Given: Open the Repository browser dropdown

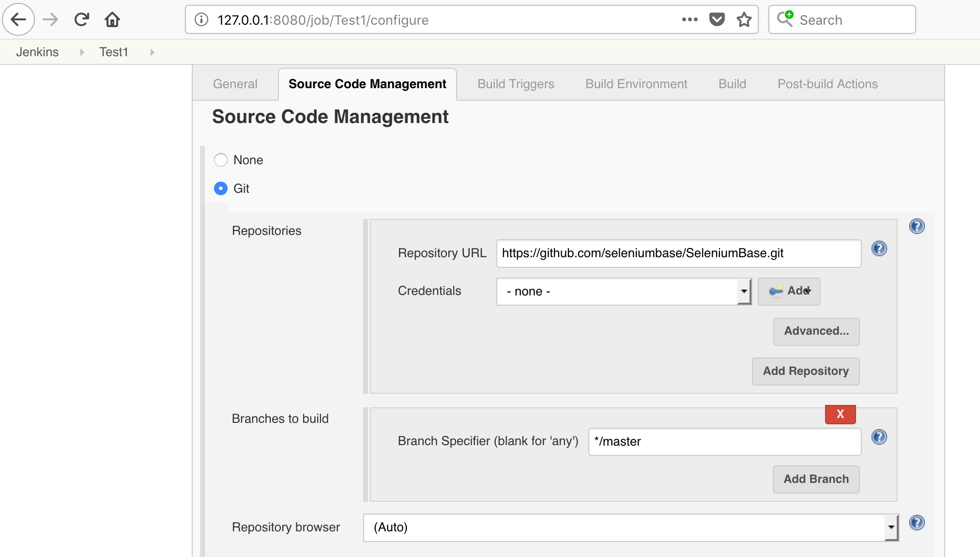Looking at the screenshot, I should click(631, 527).
